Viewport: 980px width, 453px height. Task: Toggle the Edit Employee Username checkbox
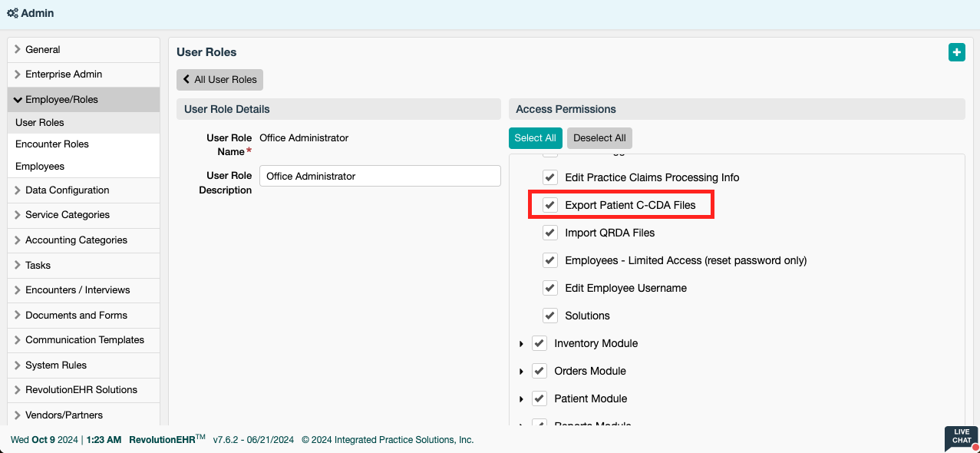click(x=550, y=288)
